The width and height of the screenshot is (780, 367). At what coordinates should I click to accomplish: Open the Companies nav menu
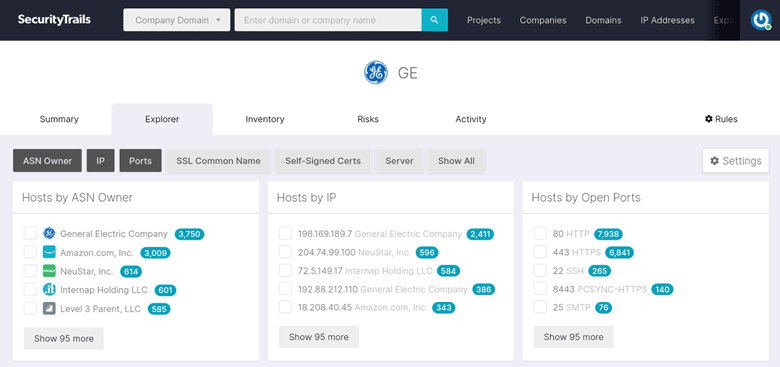(543, 20)
